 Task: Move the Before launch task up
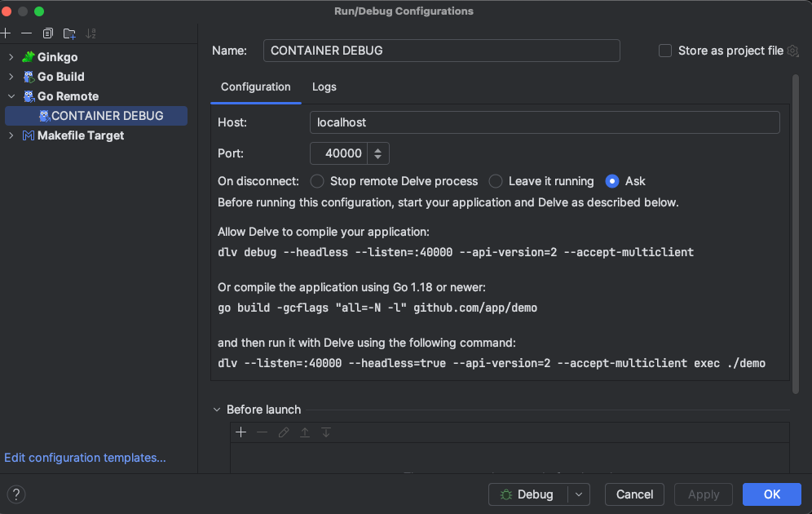pos(304,432)
